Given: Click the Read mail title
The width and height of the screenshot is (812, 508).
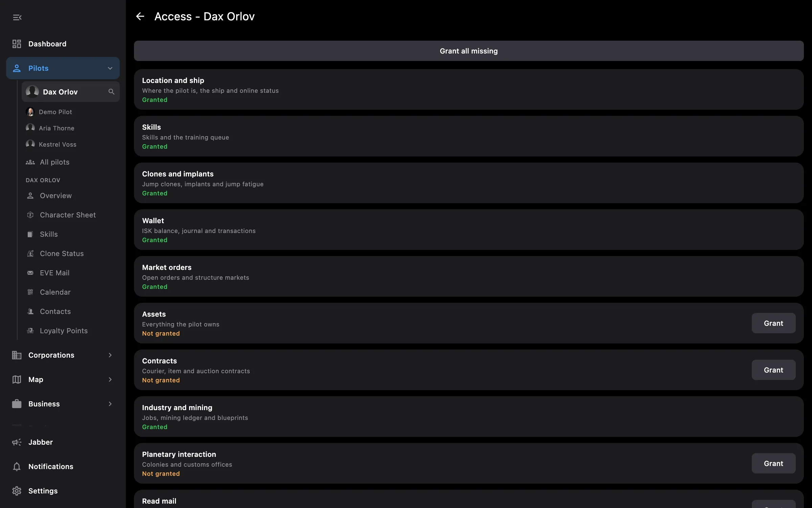Looking at the screenshot, I should [159, 501].
